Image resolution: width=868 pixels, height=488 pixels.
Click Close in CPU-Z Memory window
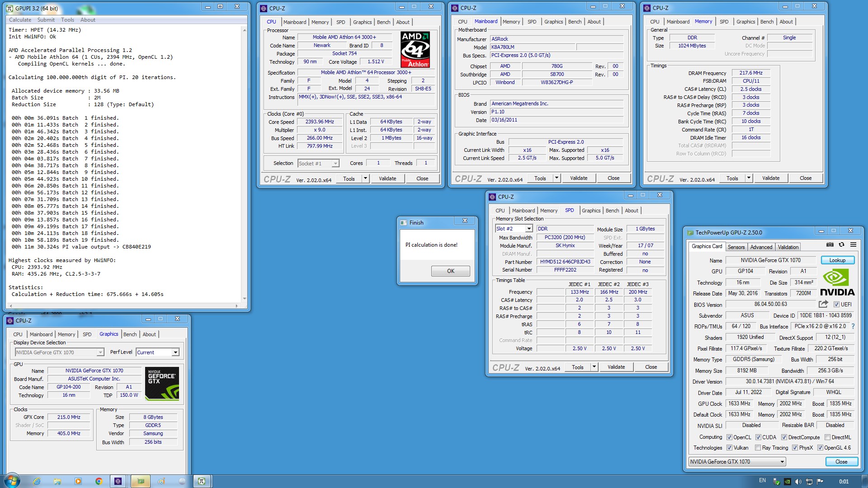pos(806,178)
